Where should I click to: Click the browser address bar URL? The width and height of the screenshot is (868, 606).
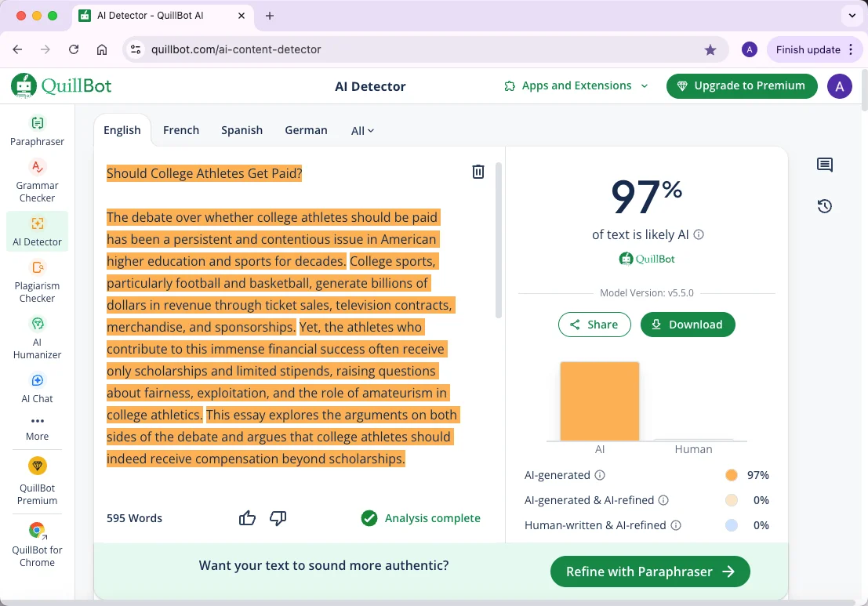click(x=236, y=49)
